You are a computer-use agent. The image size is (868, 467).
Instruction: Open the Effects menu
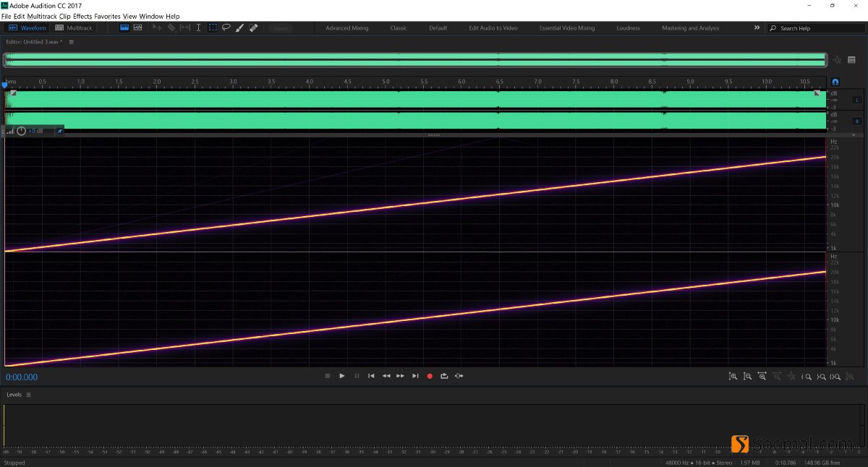click(82, 16)
